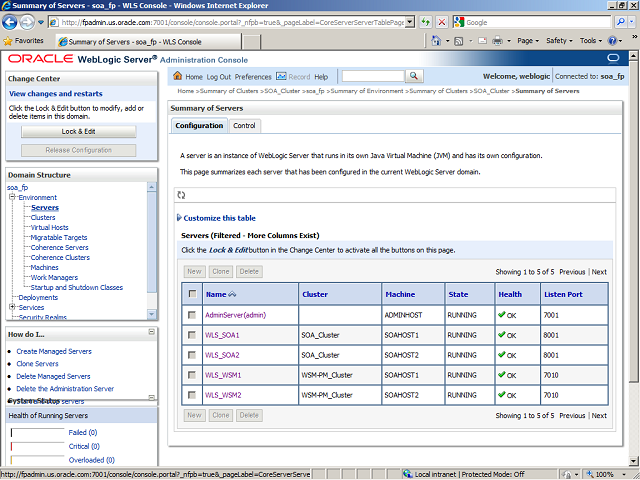Open the browser Safety menu
This screenshot has width=640, height=480.
[559, 41]
